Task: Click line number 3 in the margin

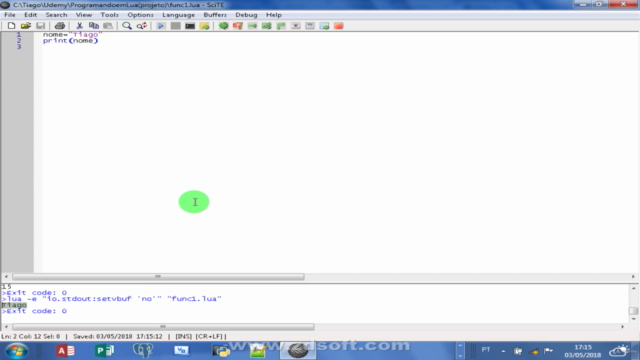Action: pos(18,47)
